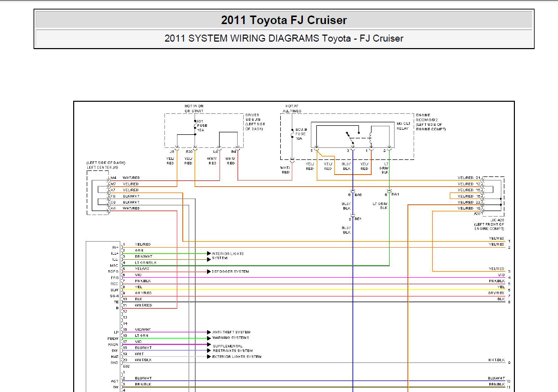
Task: Click the Anti-Theft System arrow marker
Action: [209, 332]
